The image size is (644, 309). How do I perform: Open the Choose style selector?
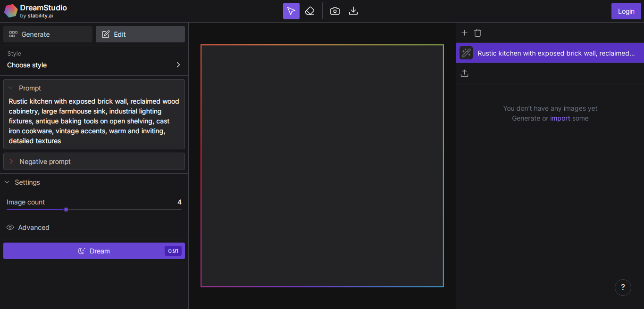click(94, 65)
